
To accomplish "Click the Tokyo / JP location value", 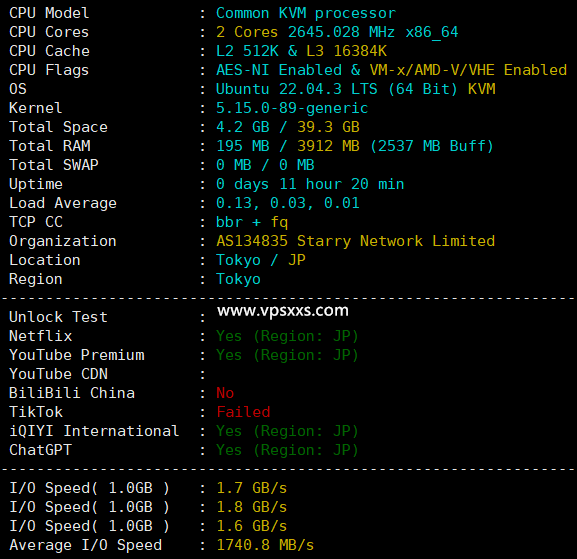I will click(x=261, y=260).
